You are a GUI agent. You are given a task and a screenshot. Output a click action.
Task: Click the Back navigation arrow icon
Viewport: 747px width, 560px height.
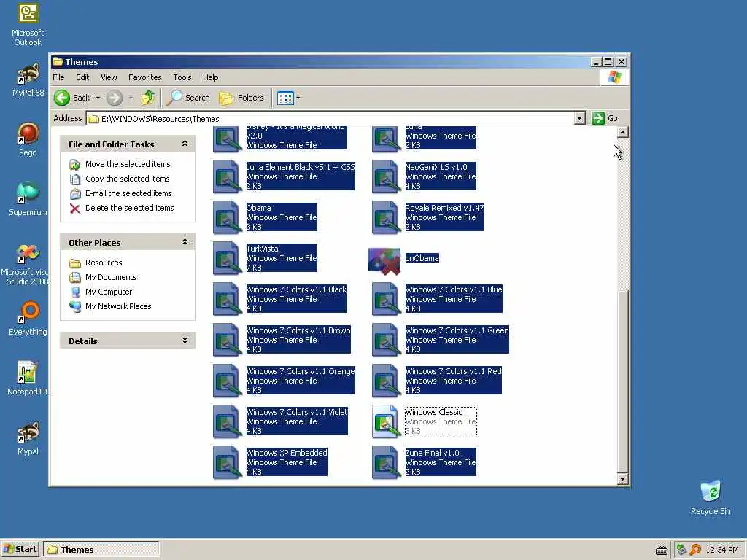(x=62, y=98)
